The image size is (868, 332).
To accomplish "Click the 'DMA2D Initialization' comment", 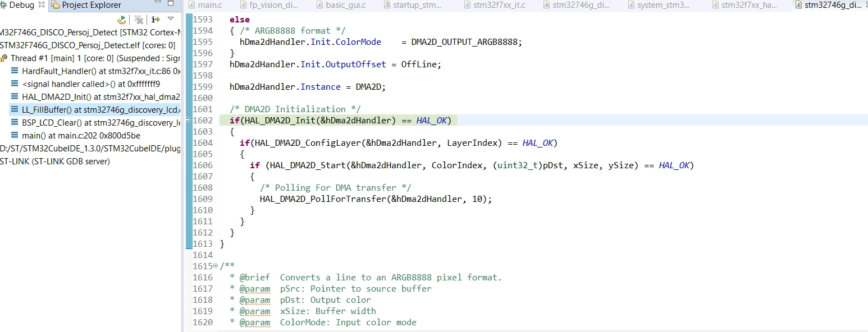I will pos(295,109).
